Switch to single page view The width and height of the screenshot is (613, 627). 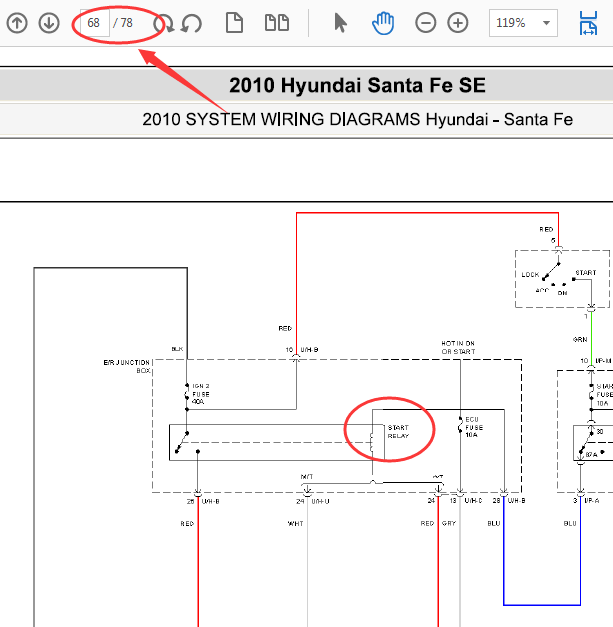pyautogui.click(x=234, y=23)
